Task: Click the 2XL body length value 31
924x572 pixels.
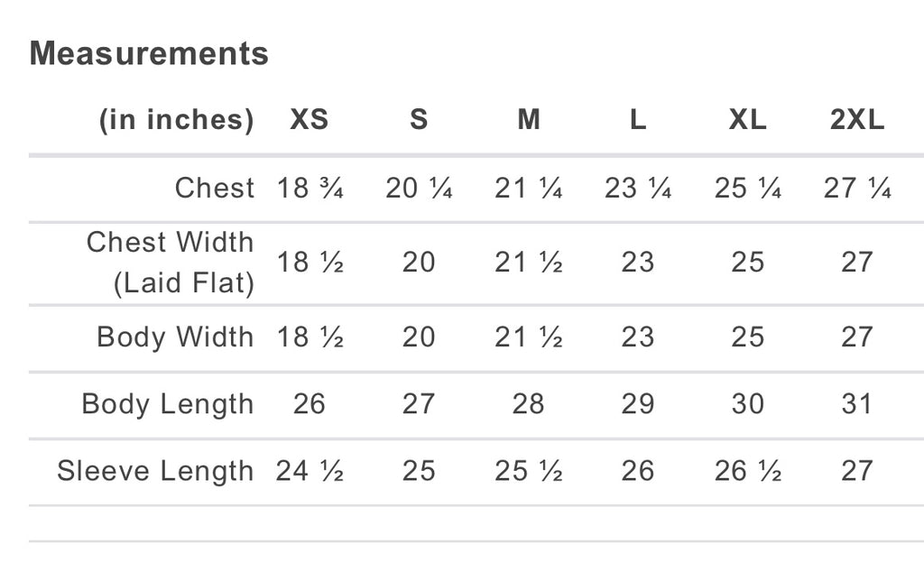Action: (857, 404)
